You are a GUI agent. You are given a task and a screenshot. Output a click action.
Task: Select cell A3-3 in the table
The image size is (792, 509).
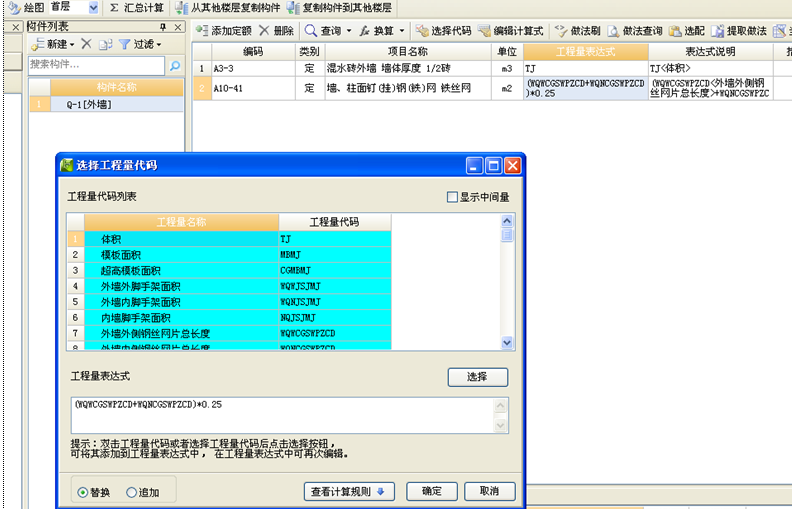coord(253,68)
